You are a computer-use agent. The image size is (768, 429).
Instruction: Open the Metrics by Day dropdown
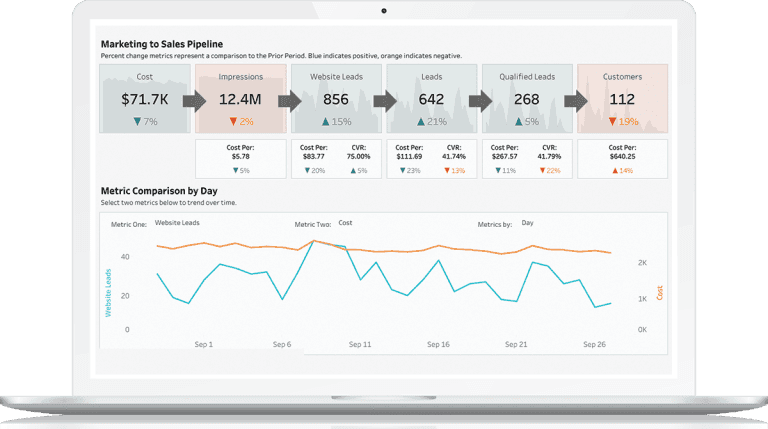click(x=528, y=223)
